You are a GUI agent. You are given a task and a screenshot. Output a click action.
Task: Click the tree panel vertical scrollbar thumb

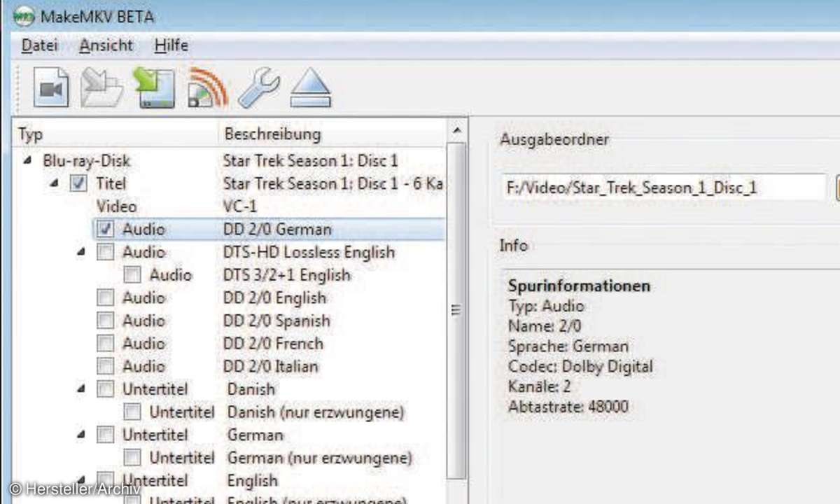click(x=456, y=311)
